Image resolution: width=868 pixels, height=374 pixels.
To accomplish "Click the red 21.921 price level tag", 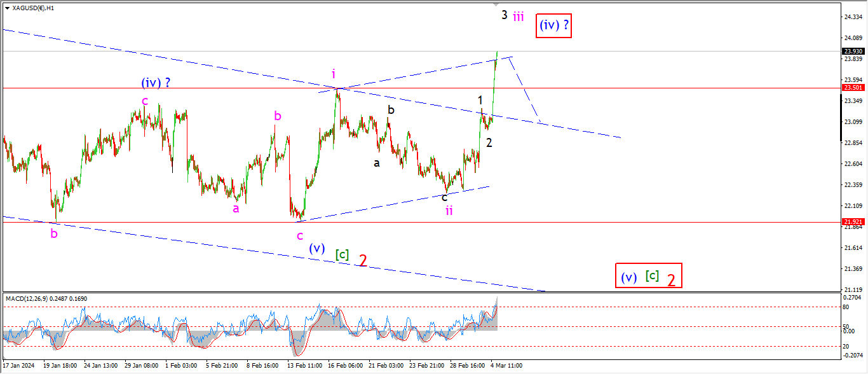I will point(852,222).
